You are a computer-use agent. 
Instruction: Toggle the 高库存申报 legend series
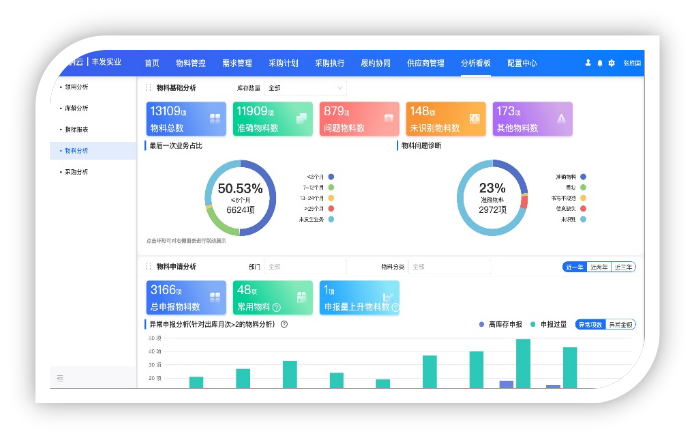pyautogui.click(x=505, y=324)
